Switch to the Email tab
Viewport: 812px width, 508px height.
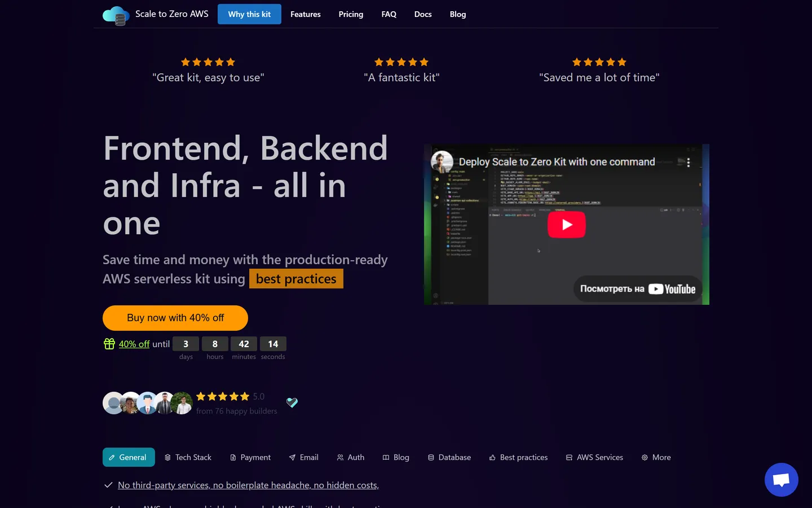(303, 457)
